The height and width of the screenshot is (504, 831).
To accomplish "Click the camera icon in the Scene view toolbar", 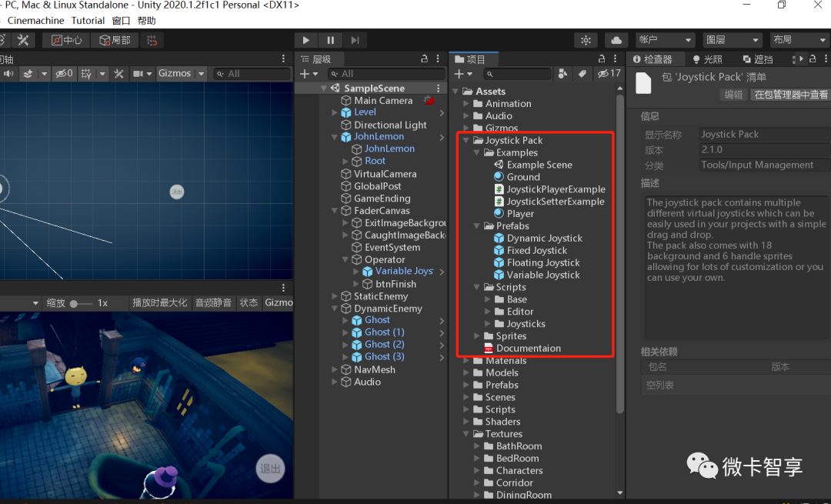I will tap(139, 73).
